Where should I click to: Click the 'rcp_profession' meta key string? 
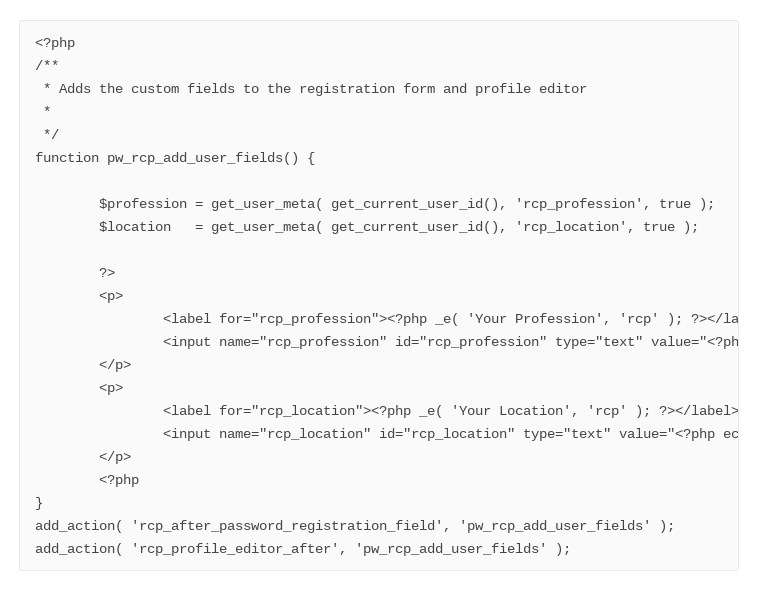579,204
